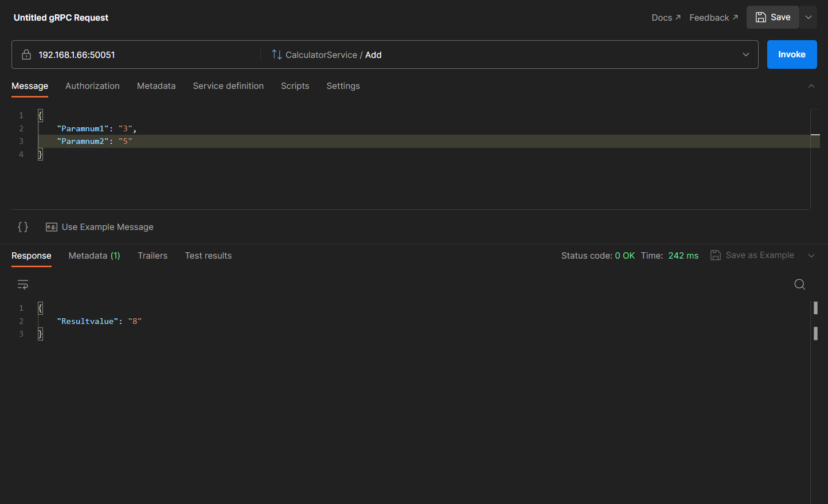Click the Save button
The width and height of the screenshot is (828, 504).
pos(772,17)
